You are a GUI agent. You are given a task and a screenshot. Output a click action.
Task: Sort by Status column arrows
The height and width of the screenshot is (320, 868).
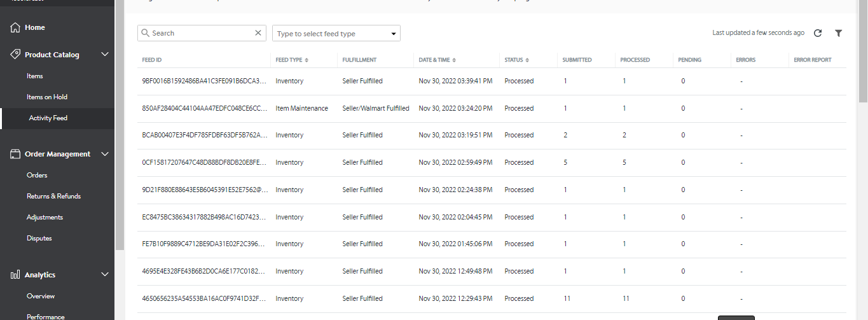coord(527,60)
